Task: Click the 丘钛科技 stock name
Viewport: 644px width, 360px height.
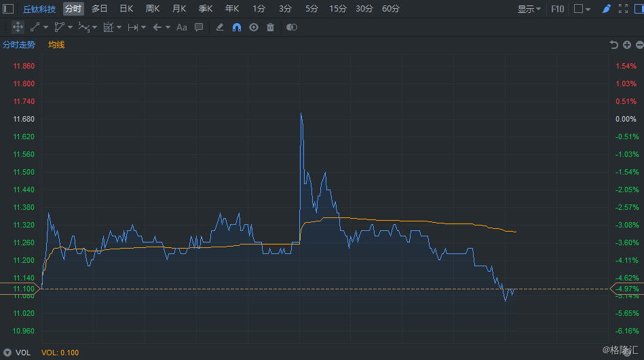Action: tap(39, 9)
